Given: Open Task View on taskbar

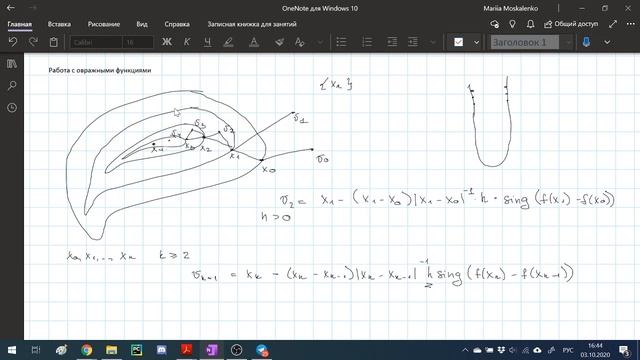Looking at the screenshot, I should pos(36,350).
